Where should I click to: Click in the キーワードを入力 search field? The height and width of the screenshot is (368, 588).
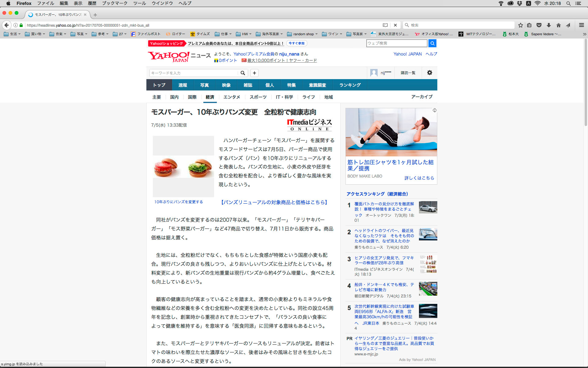(194, 73)
